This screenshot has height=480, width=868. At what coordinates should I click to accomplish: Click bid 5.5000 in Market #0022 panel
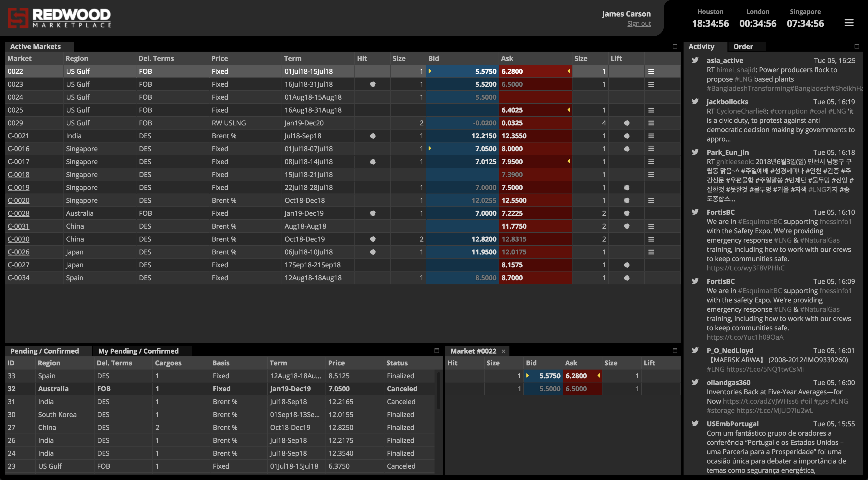coord(543,389)
